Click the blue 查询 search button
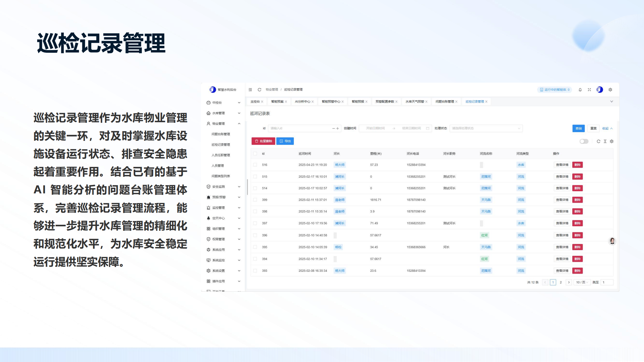 578,128
